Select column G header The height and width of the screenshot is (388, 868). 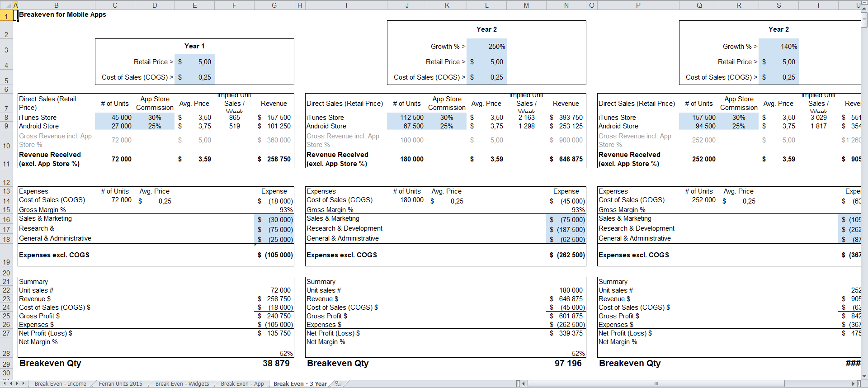click(274, 5)
